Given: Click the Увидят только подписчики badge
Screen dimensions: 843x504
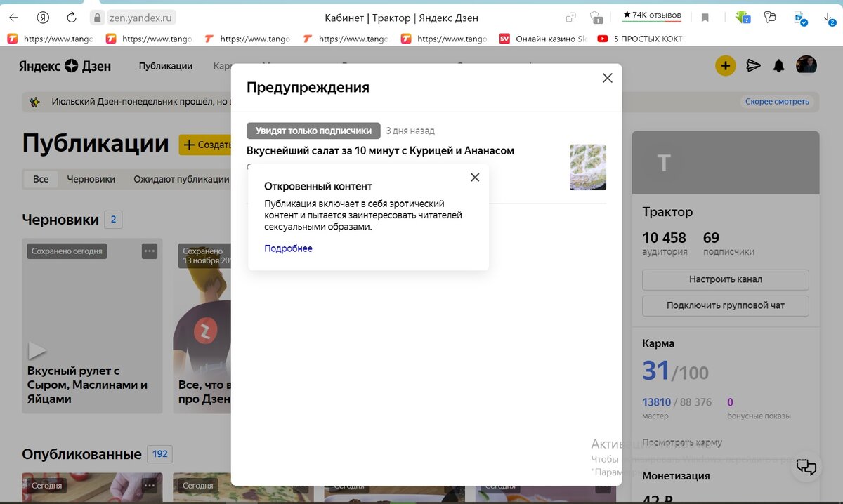Looking at the screenshot, I should [x=313, y=131].
